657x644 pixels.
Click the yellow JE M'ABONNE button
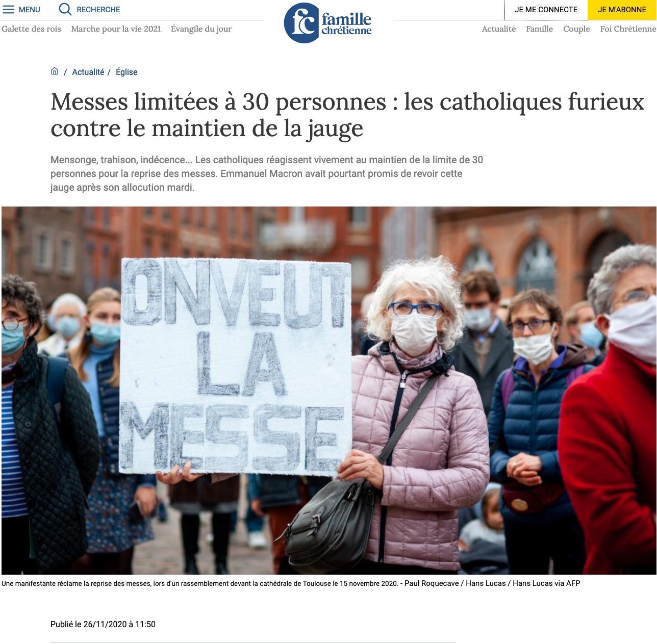click(x=622, y=10)
